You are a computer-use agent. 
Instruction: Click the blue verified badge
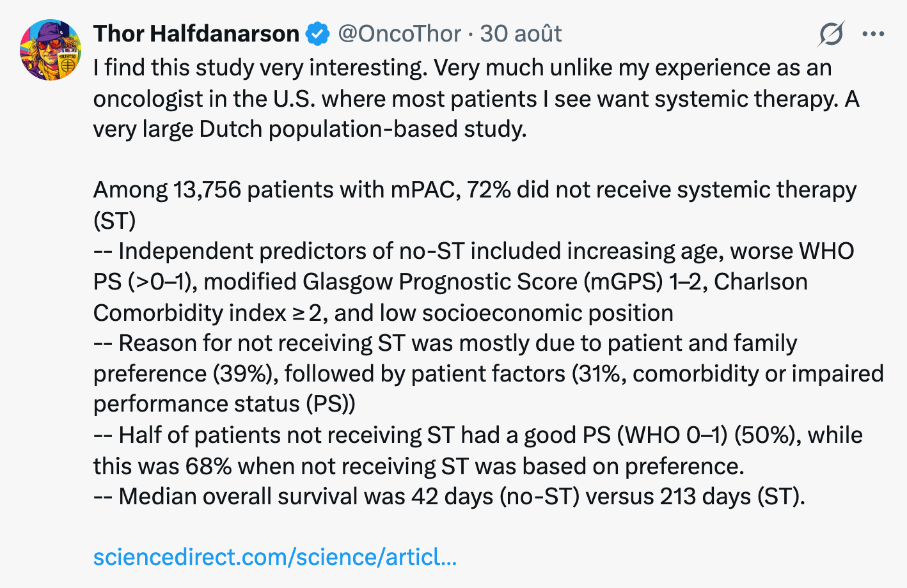pos(317,34)
